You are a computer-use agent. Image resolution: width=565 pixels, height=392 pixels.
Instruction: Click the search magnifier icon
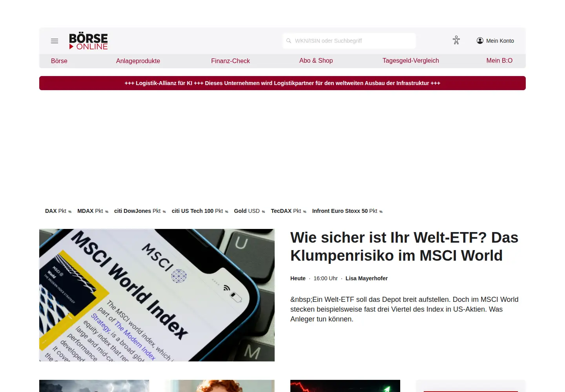click(289, 41)
